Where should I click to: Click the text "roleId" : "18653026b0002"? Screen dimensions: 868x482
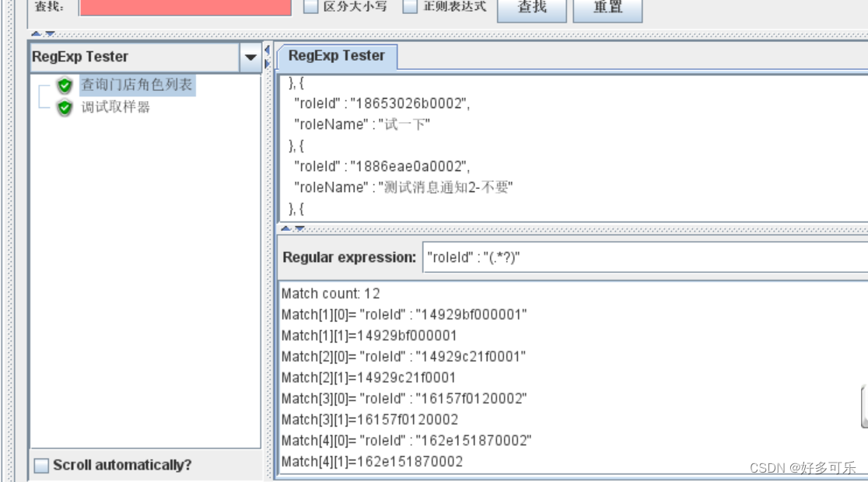[x=382, y=103]
